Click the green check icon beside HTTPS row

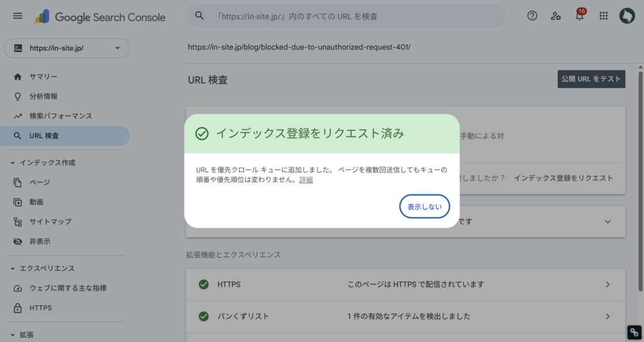click(203, 285)
